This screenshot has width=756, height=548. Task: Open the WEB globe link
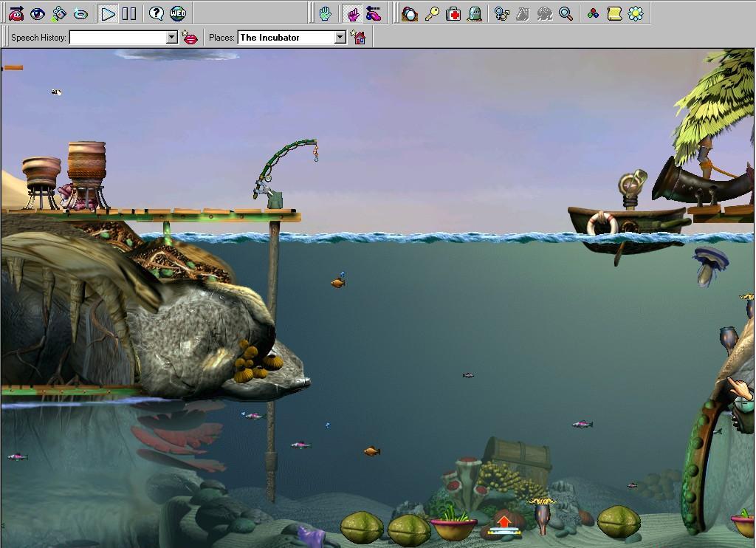[x=178, y=13]
